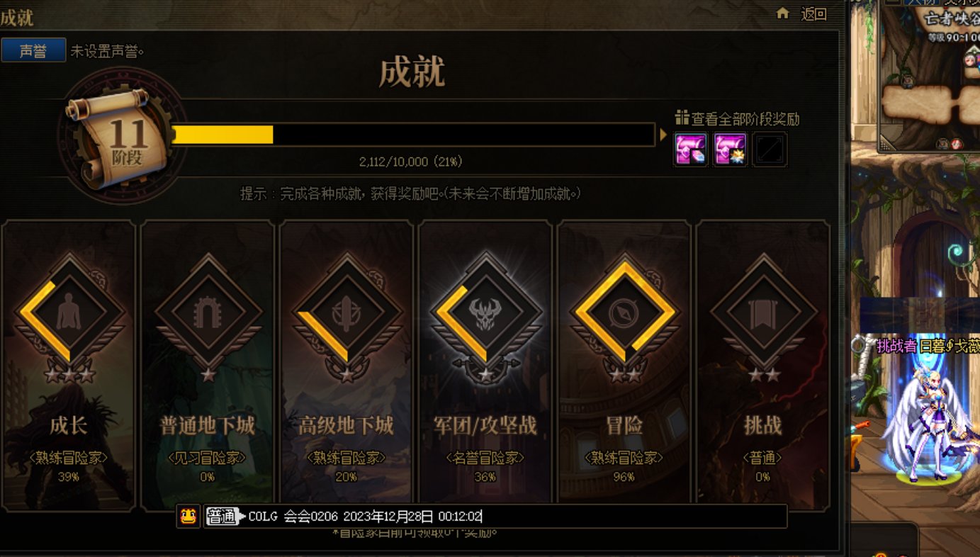Click the empty third reward slot
The image size is (980, 557).
click(x=770, y=150)
